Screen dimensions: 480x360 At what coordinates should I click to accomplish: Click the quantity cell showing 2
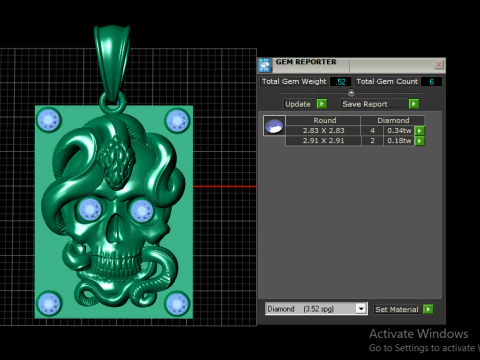372,141
